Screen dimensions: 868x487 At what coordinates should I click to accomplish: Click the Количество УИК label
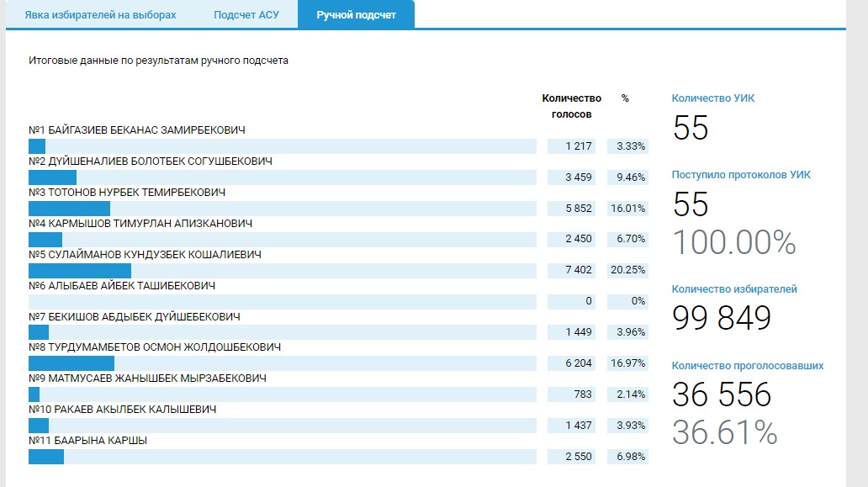(713, 98)
